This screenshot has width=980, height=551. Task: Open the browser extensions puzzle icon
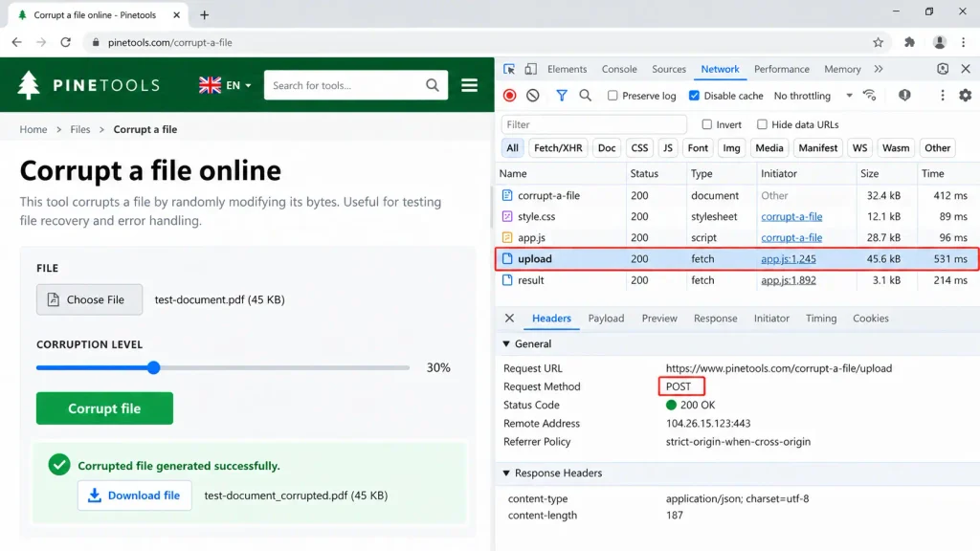pyautogui.click(x=909, y=42)
